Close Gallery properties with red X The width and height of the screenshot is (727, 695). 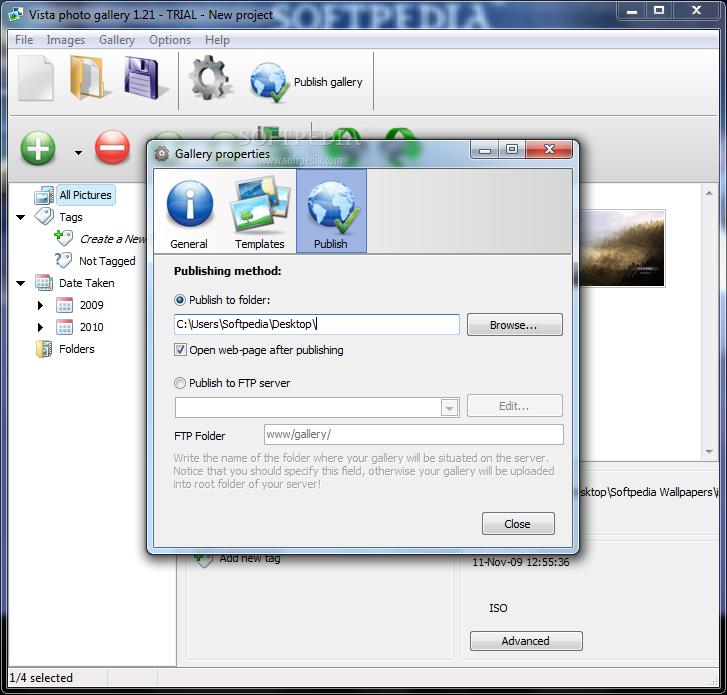point(549,149)
